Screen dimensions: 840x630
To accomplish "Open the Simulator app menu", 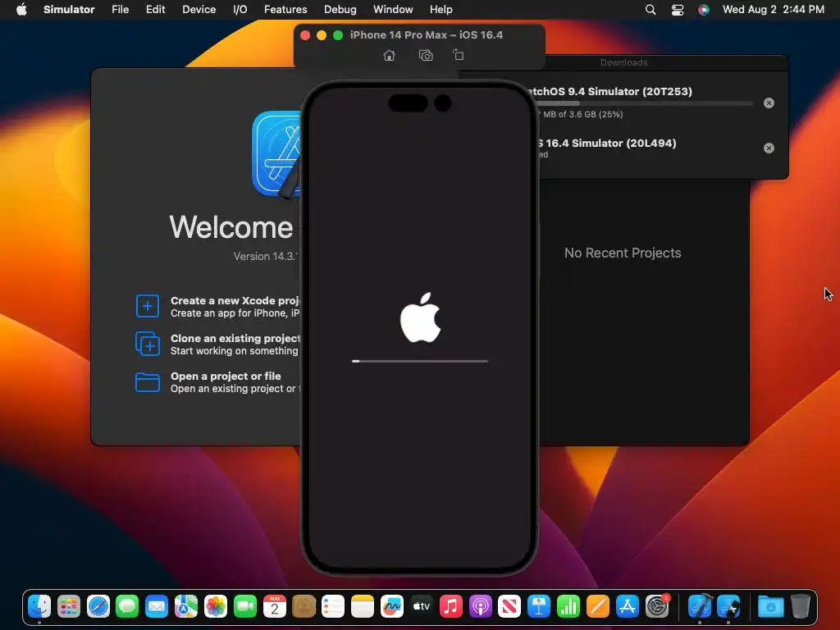I will click(69, 9).
